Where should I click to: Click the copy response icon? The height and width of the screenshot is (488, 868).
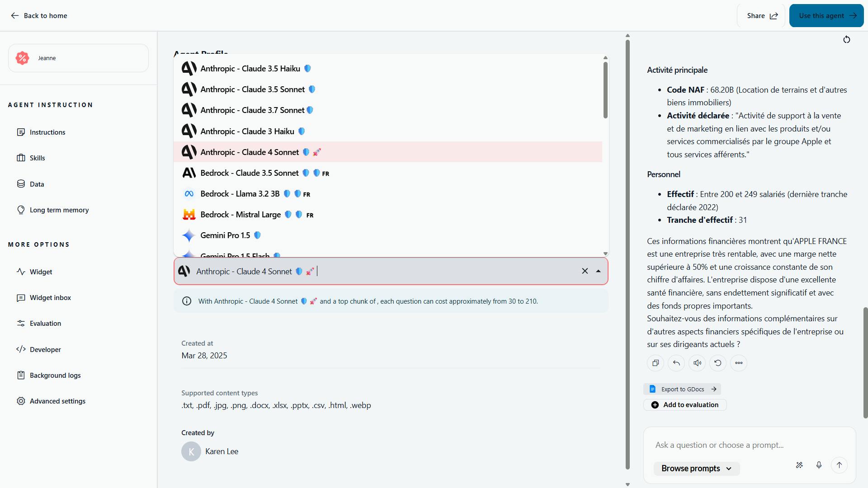(x=656, y=363)
